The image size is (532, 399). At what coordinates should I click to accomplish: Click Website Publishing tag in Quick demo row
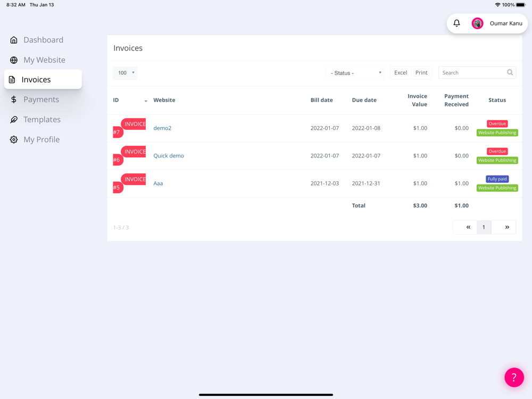[x=497, y=160]
